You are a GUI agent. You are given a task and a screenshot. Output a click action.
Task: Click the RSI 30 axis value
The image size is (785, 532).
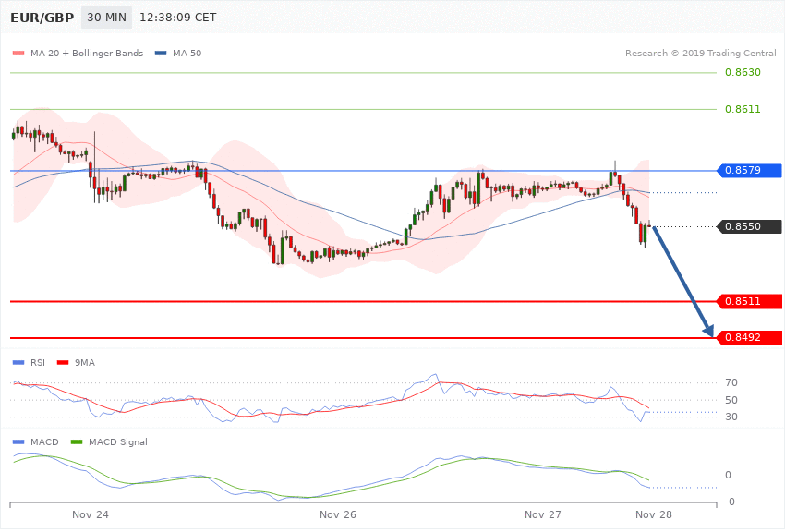point(731,417)
